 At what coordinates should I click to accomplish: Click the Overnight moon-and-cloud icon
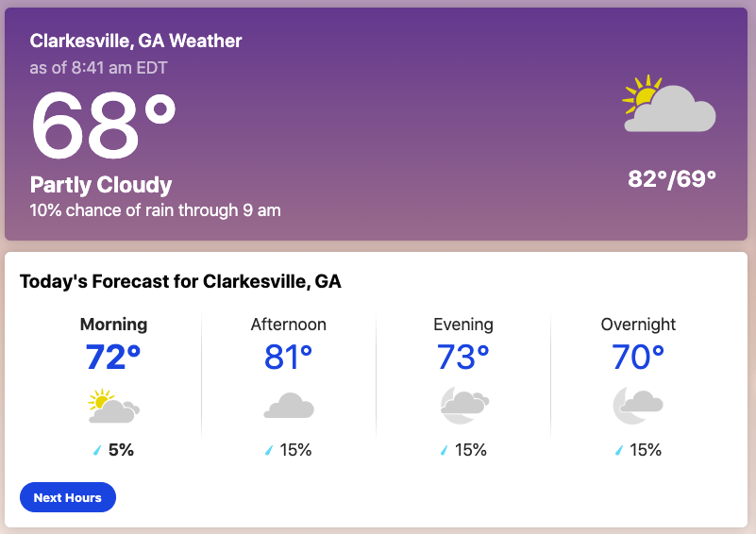pos(638,405)
